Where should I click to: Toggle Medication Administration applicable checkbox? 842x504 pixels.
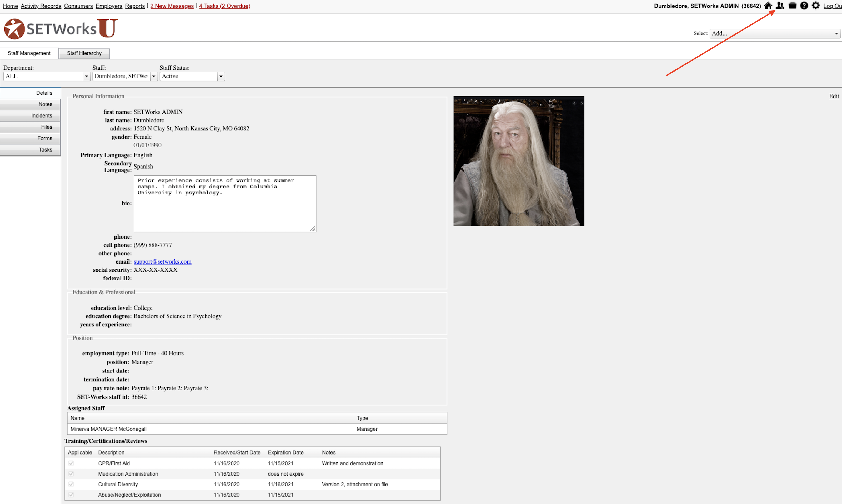point(71,474)
